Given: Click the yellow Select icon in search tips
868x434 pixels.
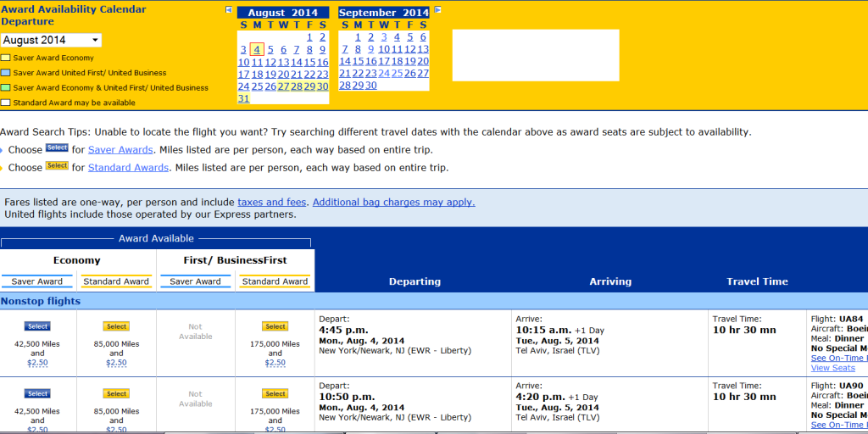Looking at the screenshot, I should click(57, 166).
